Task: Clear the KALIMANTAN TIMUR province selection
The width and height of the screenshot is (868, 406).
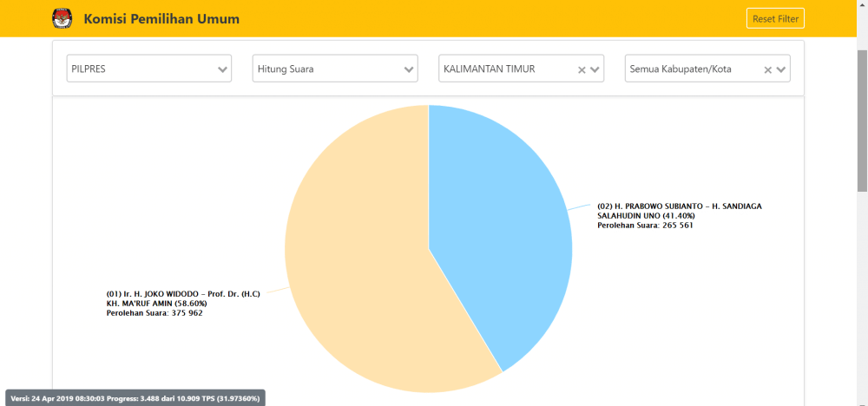Action: click(582, 69)
